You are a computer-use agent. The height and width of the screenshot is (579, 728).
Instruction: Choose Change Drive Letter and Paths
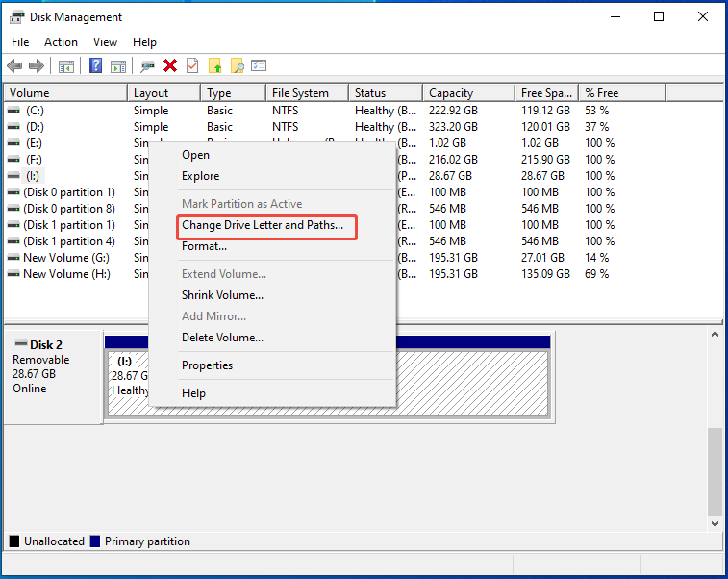point(262,225)
